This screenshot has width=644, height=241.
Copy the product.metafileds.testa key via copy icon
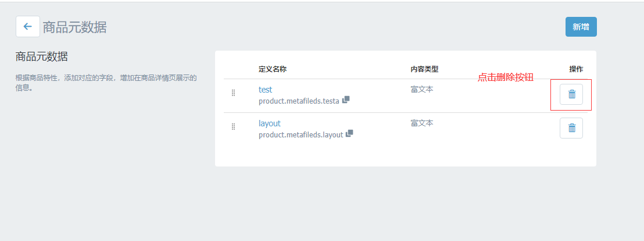coord(346,100)
